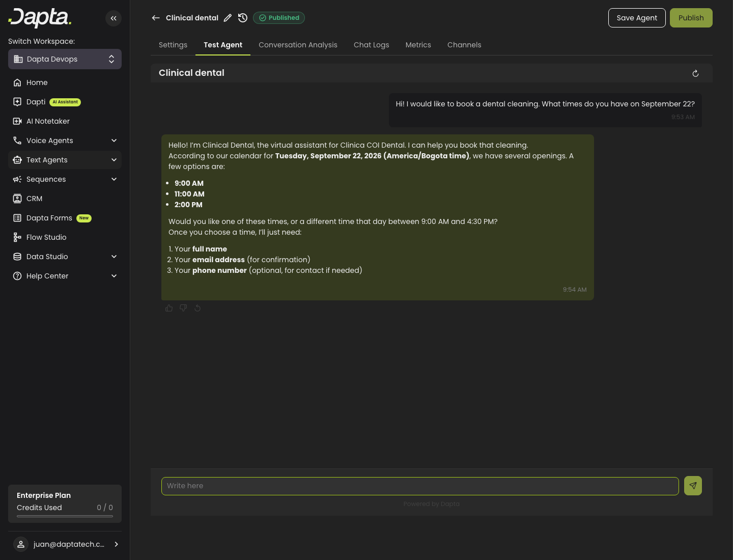Image resolution: width=733 pixels, height=560 pixels.
Task: Click the 2:00 PM time option text
Action: (188, 205)
